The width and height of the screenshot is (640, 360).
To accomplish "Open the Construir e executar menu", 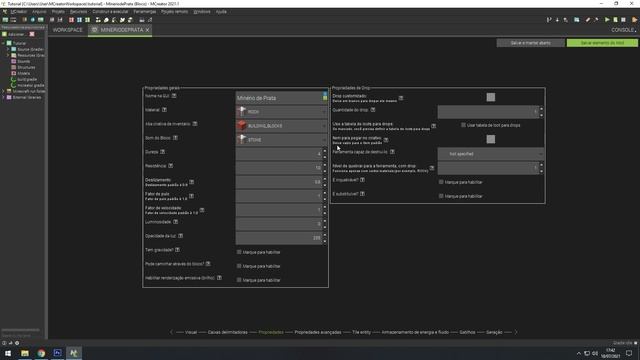I will pyautogui.click(x=110, y=12).
